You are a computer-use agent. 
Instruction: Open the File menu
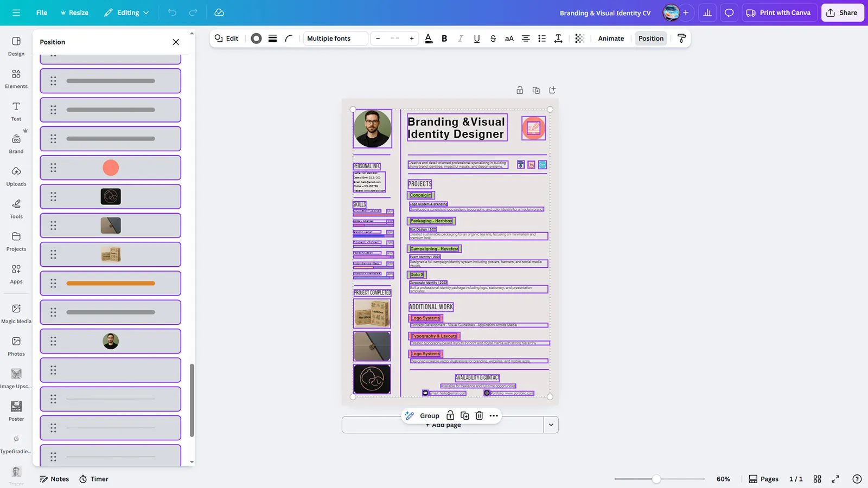41,12
